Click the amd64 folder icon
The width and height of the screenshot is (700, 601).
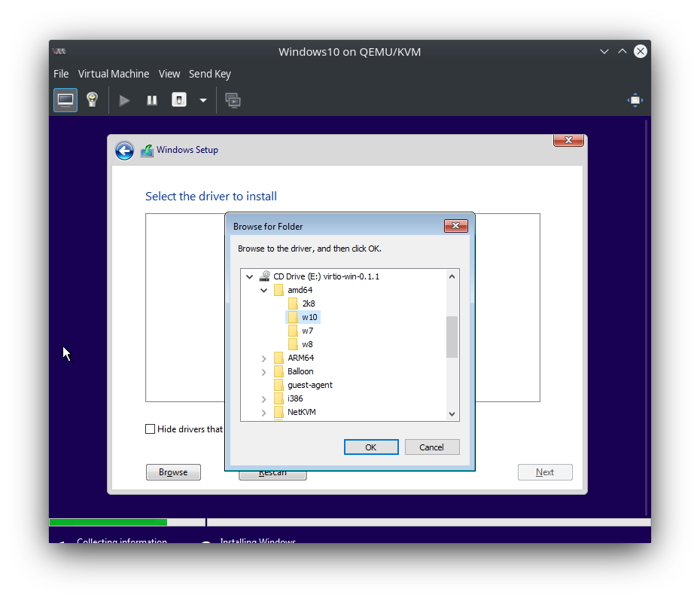278,290
